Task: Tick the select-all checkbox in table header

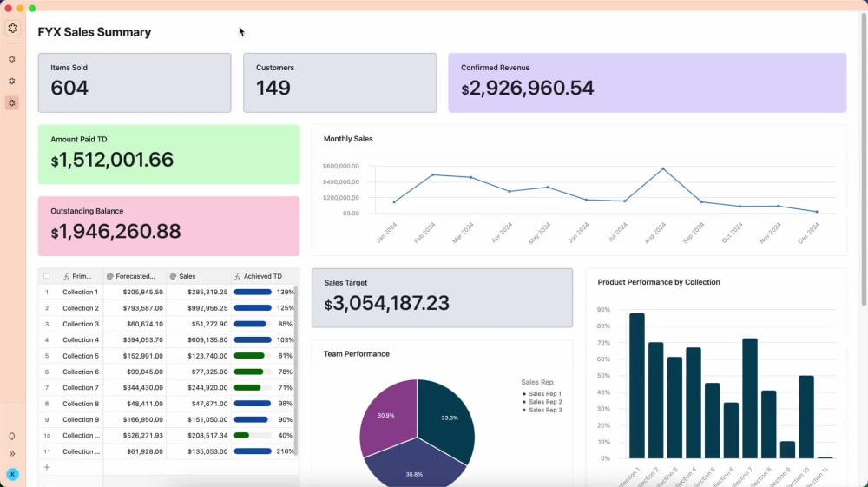Action: point(47,276)
